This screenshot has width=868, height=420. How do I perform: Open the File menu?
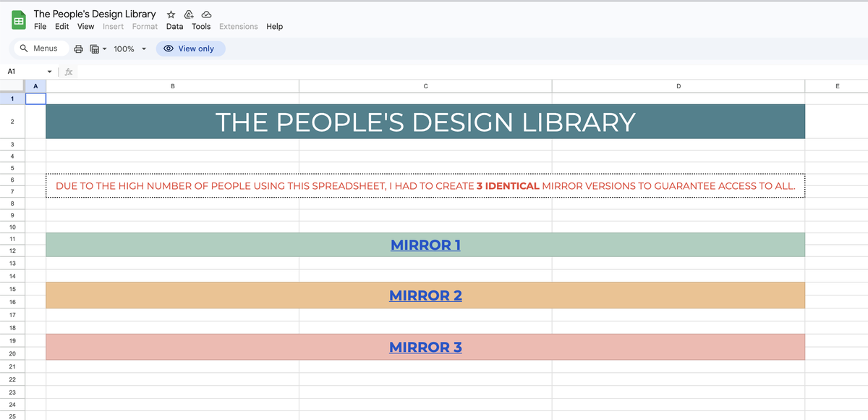41,26
